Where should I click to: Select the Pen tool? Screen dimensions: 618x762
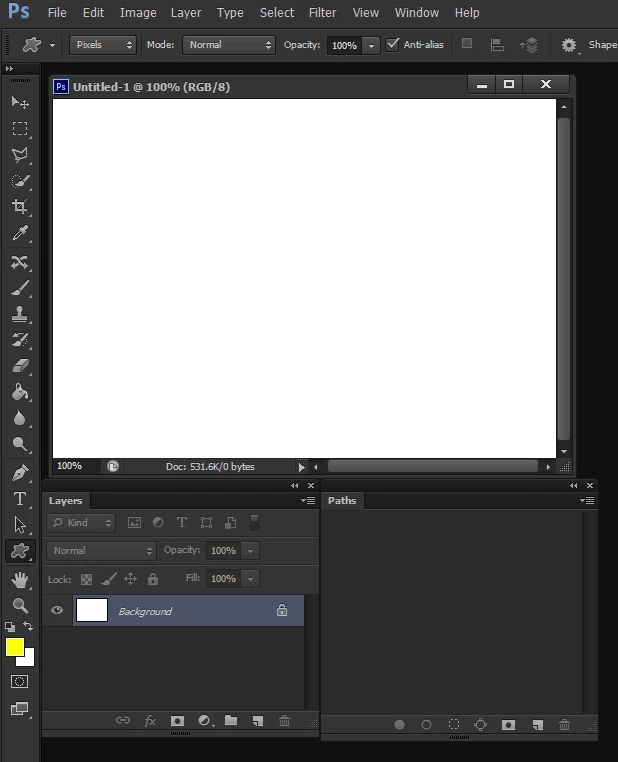tap(20, 473)
